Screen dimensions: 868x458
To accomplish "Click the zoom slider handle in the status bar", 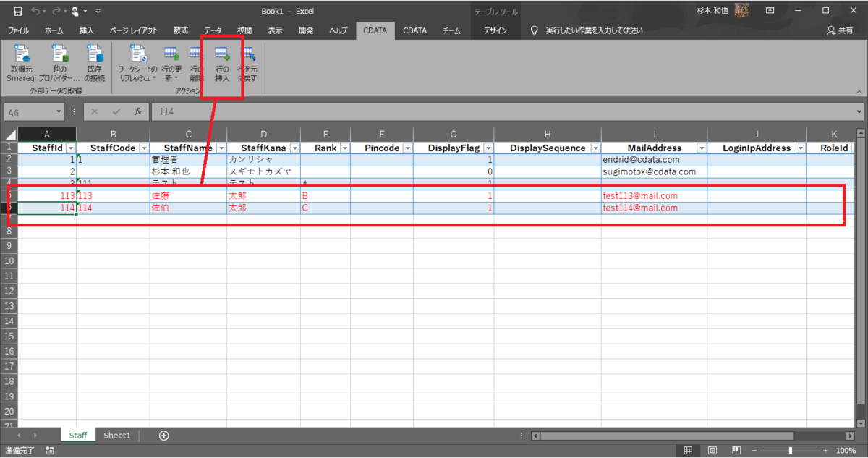I will pyautogui.click(x=790, y=451).
